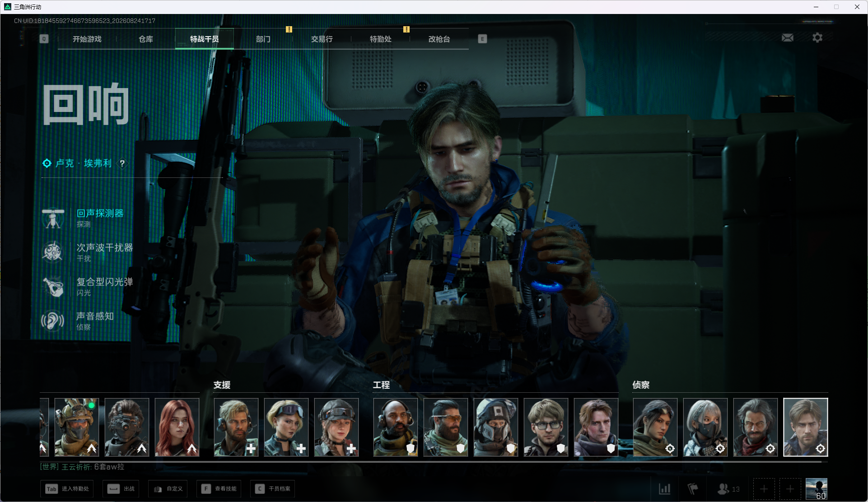868x502 pixels.
Task: Open the friends list showing 13
Action: pos(728,489)
